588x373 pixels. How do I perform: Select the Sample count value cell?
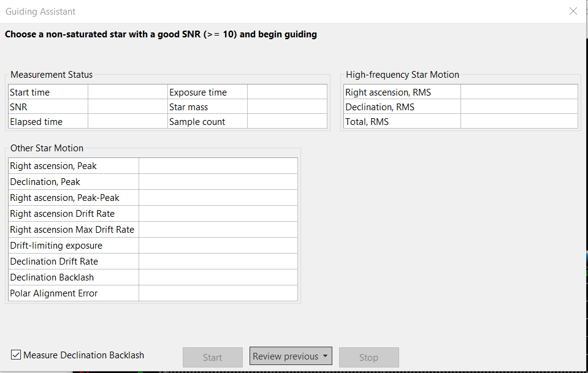click(x=287, y=121)
